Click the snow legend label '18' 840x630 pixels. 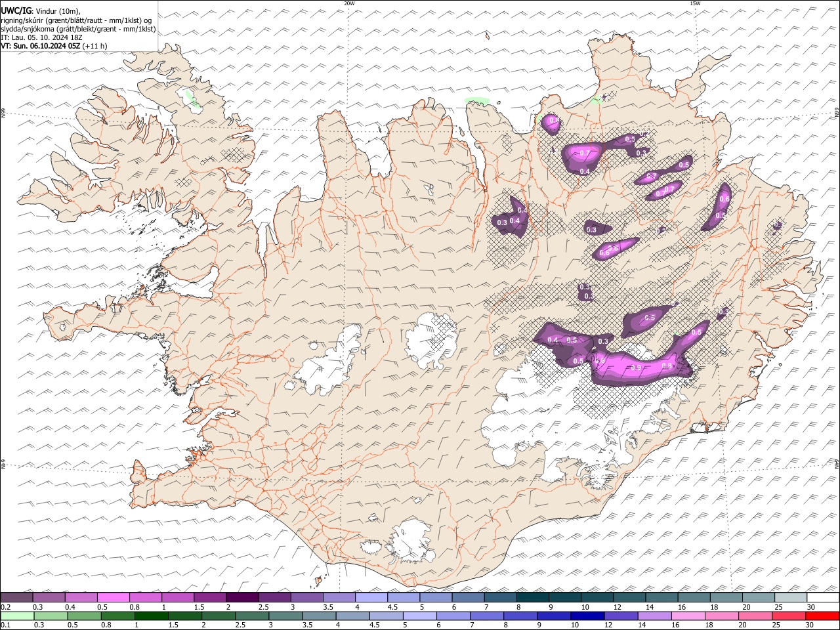tap(715, 607)
